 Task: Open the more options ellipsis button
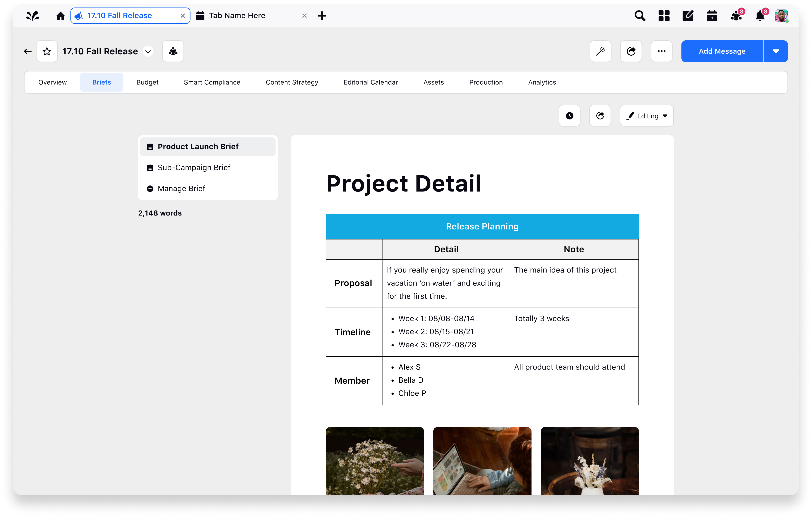pyautogui.click(x=661, y=51)
